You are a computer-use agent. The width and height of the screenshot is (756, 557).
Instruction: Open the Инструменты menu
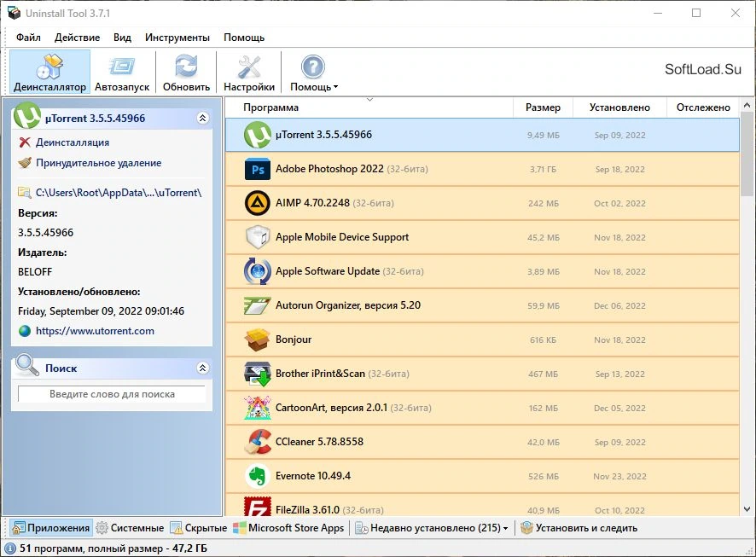click(x=177, y=38)
